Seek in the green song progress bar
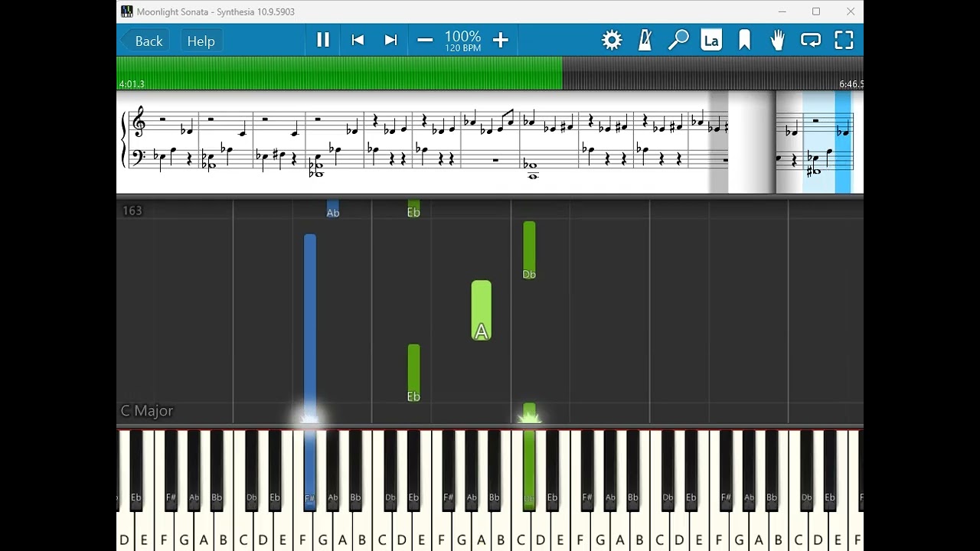This screenshot has width=980, height=551. (x=339, y=73)
